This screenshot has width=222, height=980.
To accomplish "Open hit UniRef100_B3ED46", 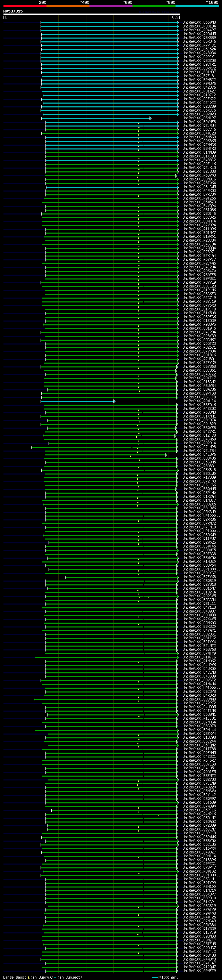I will point(199,405).
